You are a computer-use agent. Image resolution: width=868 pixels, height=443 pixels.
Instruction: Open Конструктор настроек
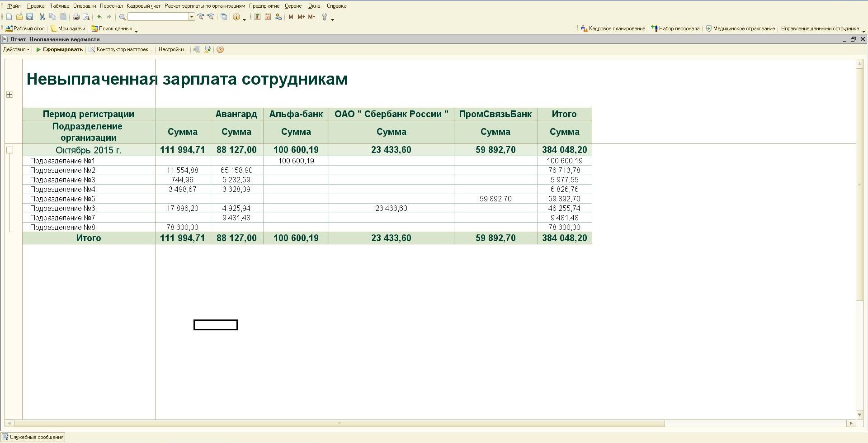pos(120,49)
